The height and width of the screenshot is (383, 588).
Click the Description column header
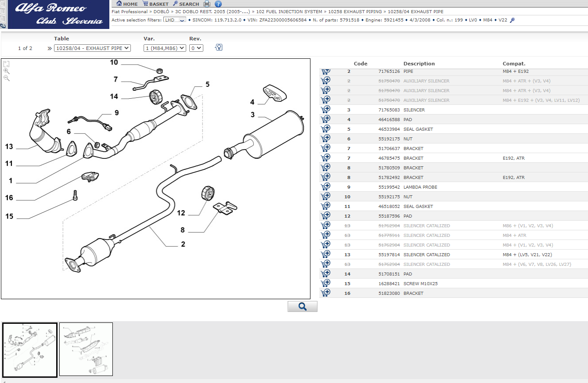tap(419, 64)
